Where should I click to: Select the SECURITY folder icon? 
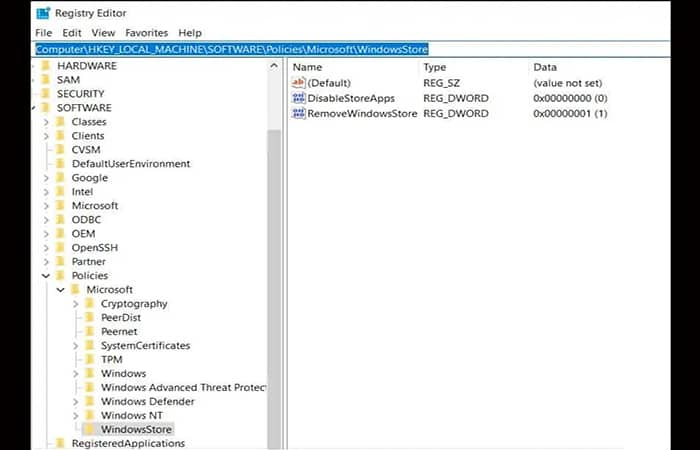45,94
